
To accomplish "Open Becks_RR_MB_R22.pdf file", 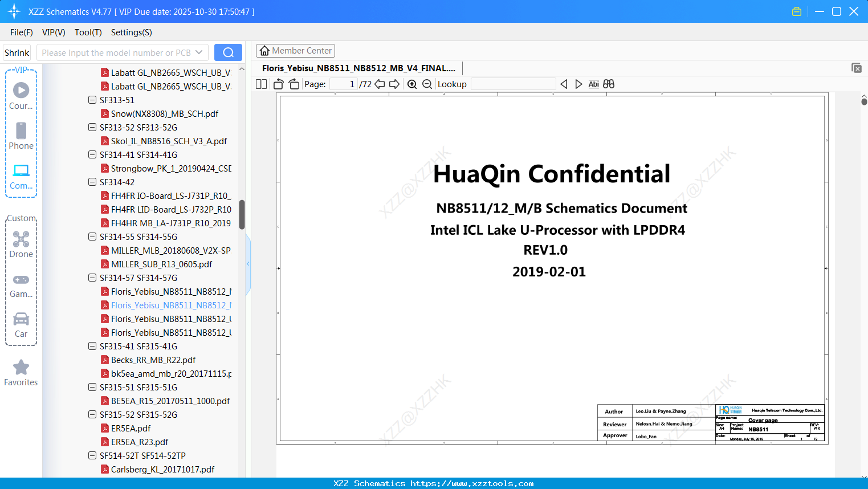I will point(153,360).
